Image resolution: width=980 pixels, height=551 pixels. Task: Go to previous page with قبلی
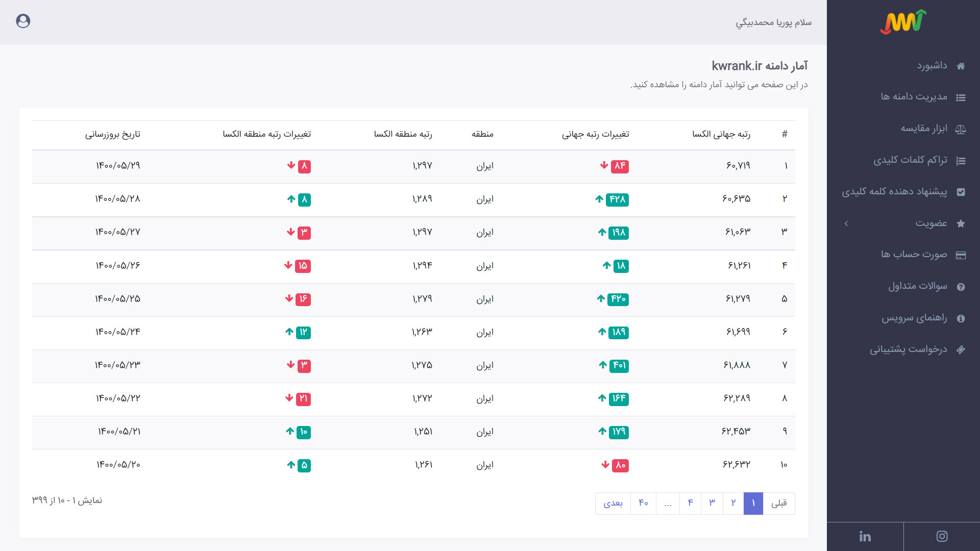779,504
